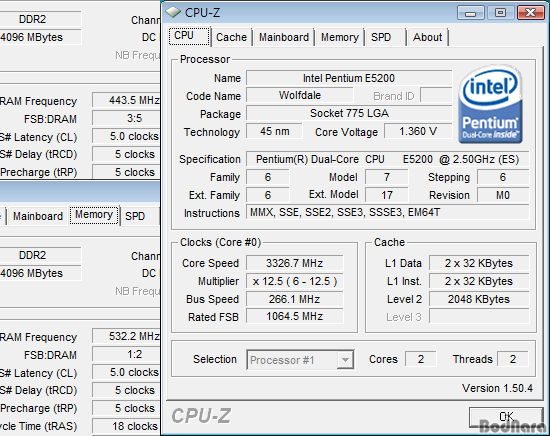Click the Technology value 45 nm

coord(274,131)
